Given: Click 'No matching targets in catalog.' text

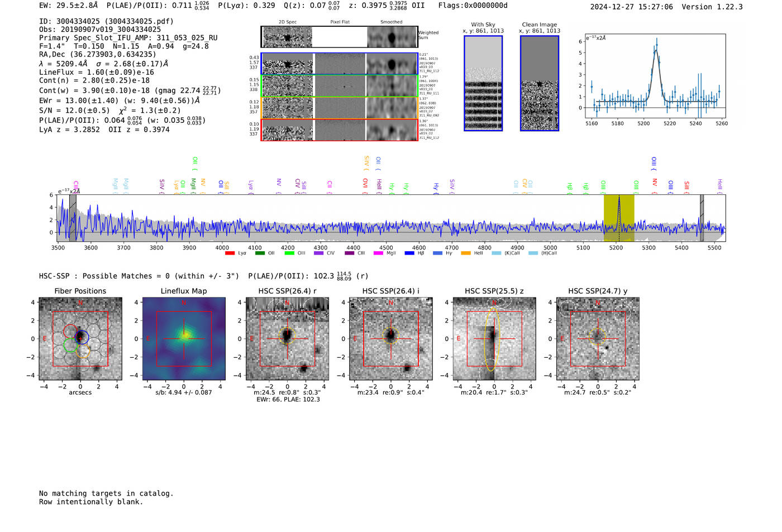Looking at the screenshot, I should pos(106,493).
